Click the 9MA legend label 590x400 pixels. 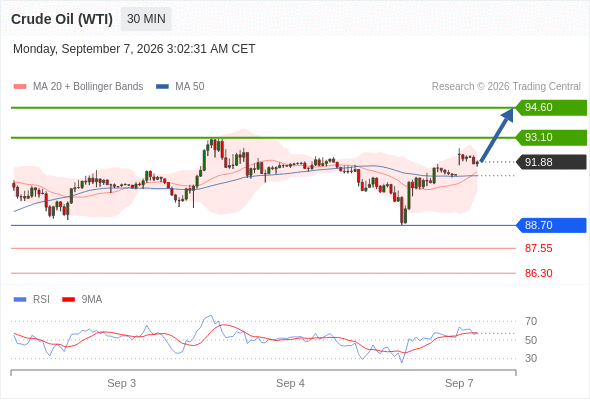(x=92, y=300)
